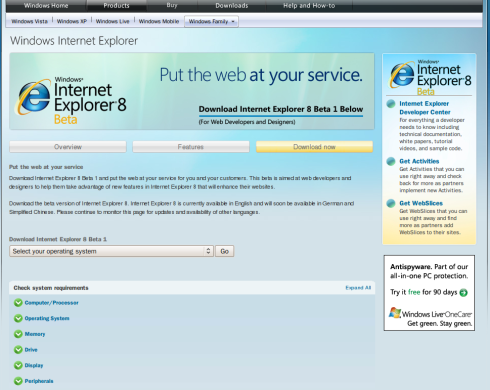Click green check icon next to Drive

pyautogui.click(x=18, y=350)
